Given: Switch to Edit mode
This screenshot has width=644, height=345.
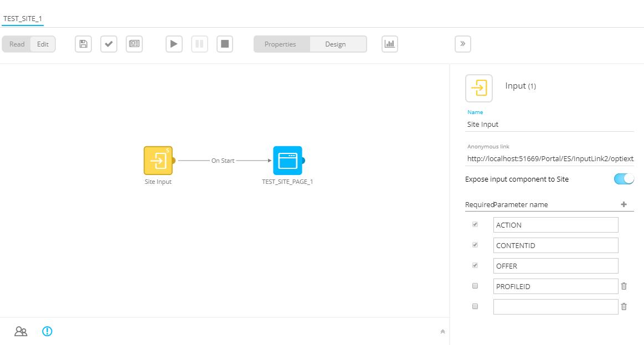Looking at the screenshot, I should (43, 44).
